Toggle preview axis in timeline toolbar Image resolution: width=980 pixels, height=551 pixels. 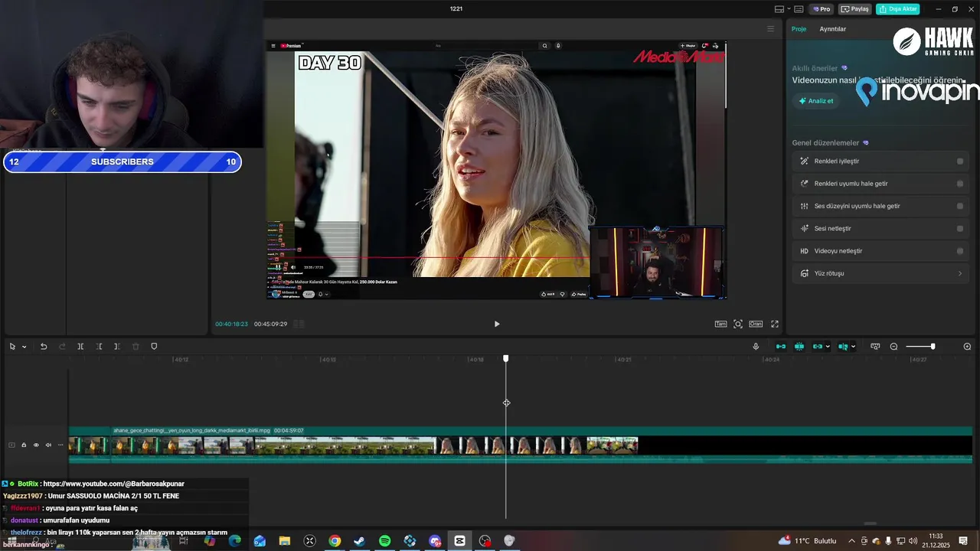point(843,347)
